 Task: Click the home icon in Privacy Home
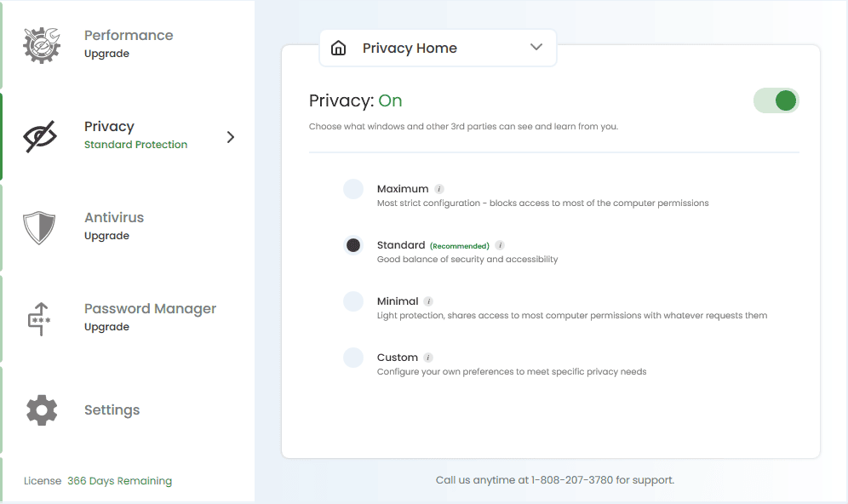(339, 49)
